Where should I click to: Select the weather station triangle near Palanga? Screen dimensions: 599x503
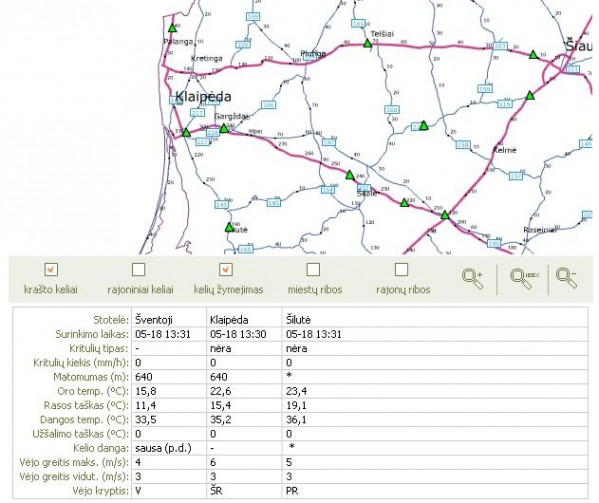173,28
